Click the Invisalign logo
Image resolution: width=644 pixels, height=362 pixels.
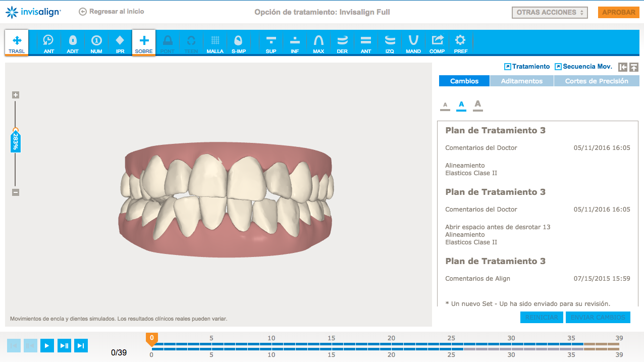click(x=33, y=12)
